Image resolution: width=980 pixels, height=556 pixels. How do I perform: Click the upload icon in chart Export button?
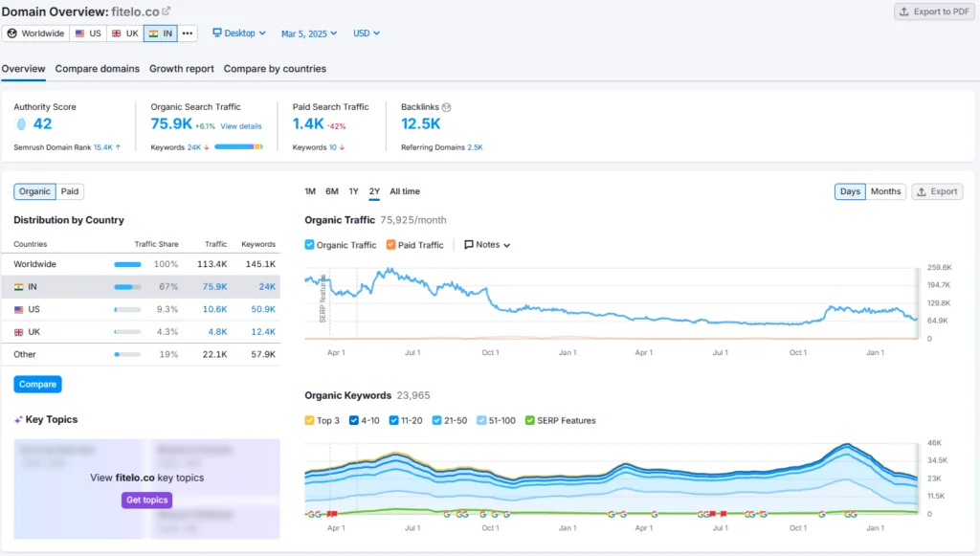pos(922,191)
